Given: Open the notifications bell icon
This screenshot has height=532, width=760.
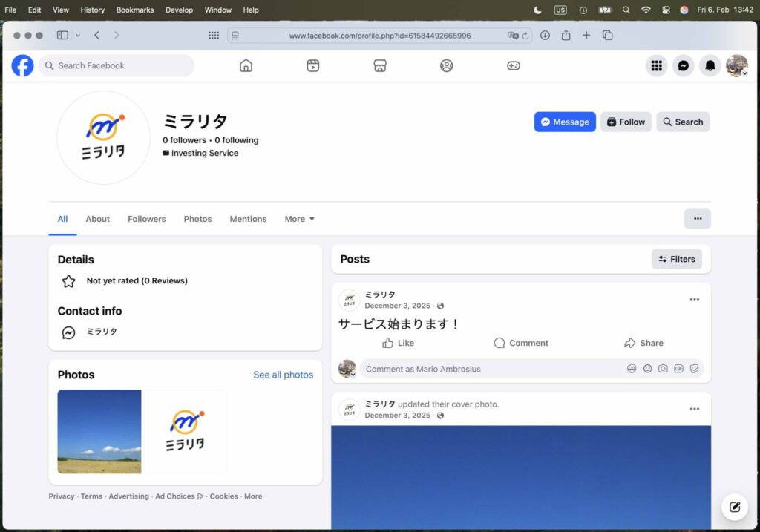Looking at the screenshot, I should coord(710,65).
